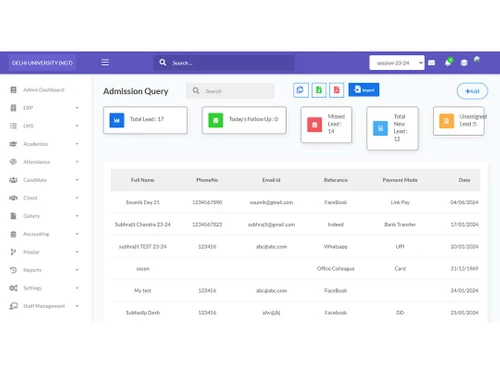This screenshot has width=500, height=375.
Task: Open the Missed Lead : 14 card
Action: pos(326,125)
